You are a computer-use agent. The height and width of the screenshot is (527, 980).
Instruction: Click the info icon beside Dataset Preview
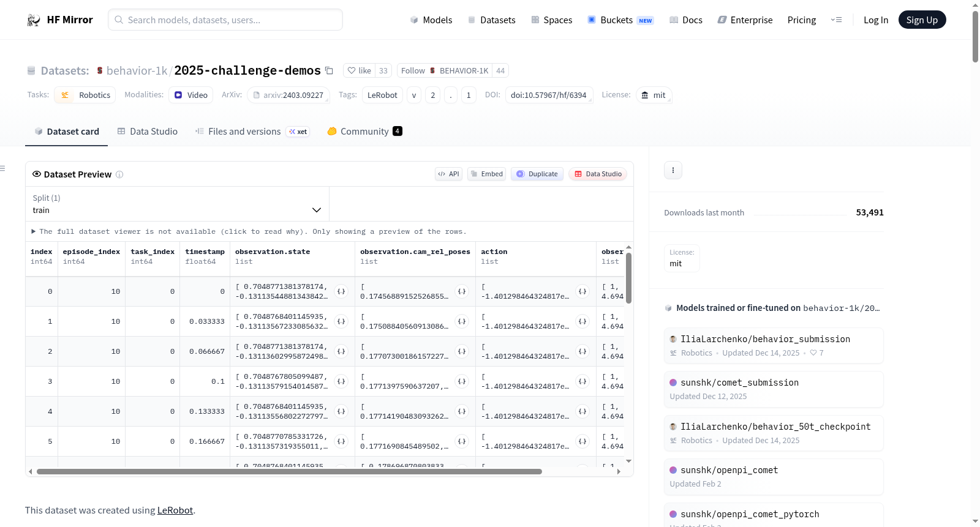(x=119, y=174)
